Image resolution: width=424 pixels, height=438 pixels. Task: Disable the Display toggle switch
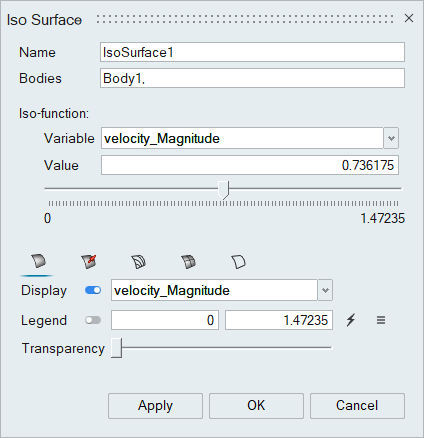[x=93, y=290]
